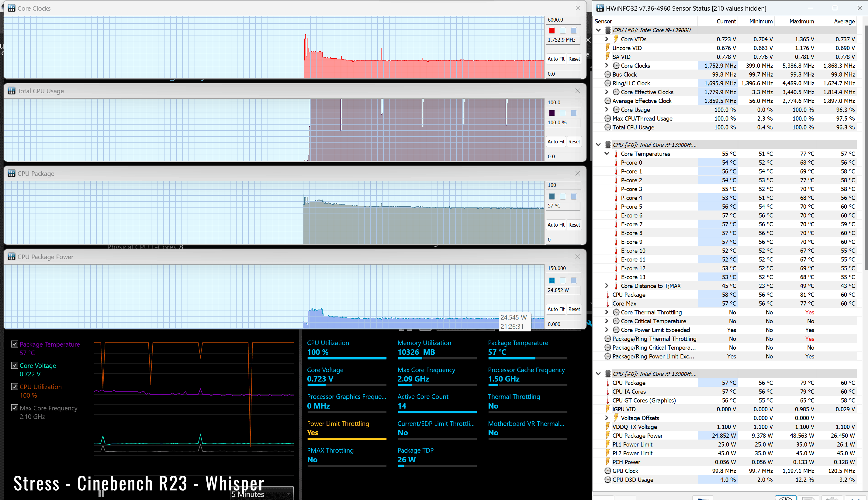Screen dimensions: 868x500
Task: Uncheck the CPU Utilization checkbox
Action: click(x=15, y=386)
